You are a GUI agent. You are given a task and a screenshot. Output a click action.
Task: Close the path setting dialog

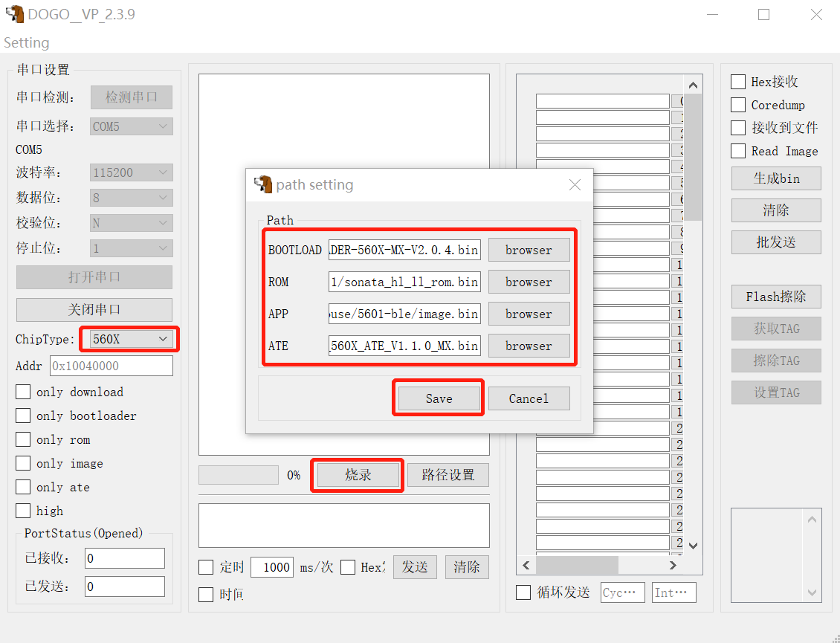(575, 185)
